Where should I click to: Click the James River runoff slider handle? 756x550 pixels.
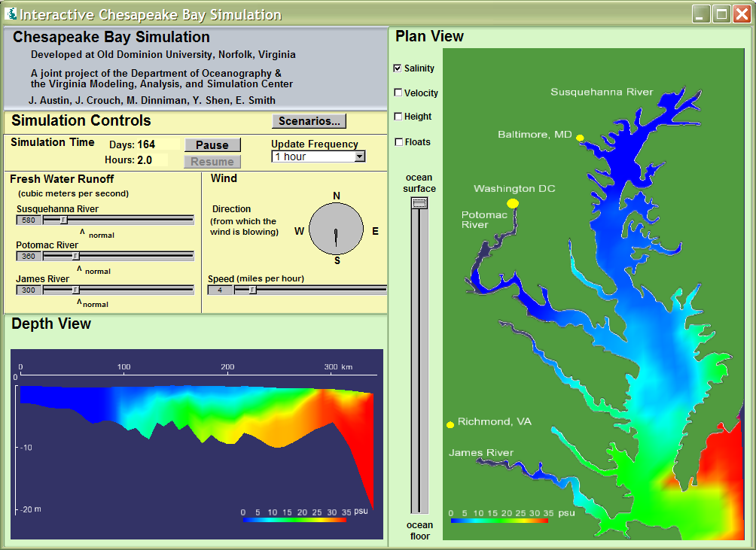(75, 290)
